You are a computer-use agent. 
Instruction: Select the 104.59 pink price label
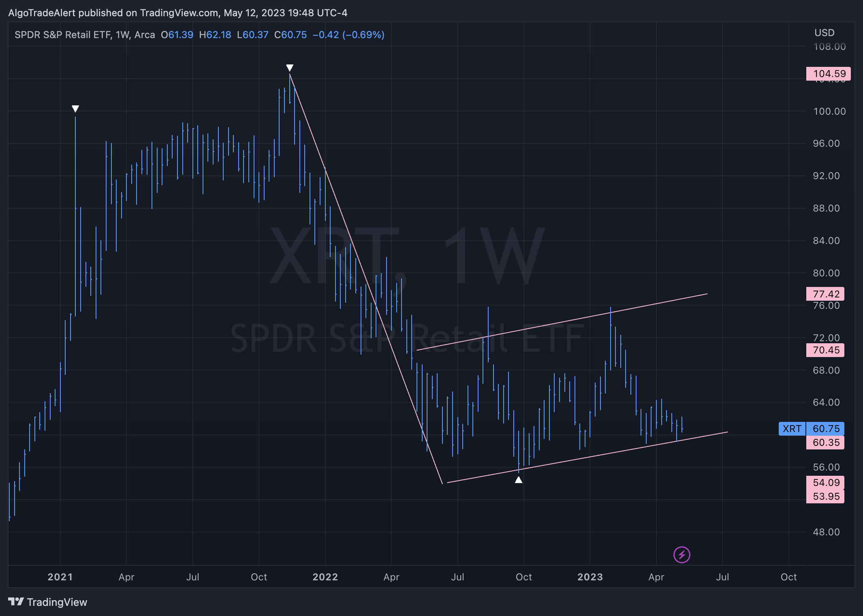coord(828,74)
